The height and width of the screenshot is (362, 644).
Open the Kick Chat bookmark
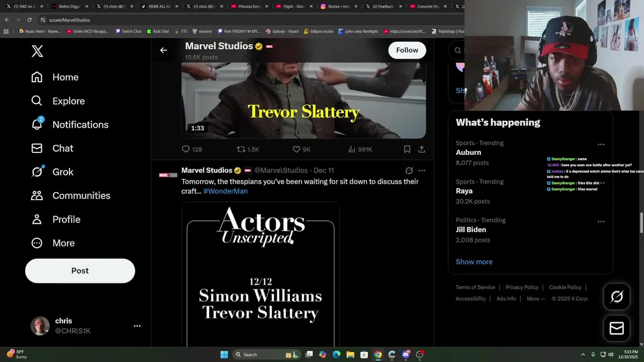(x=158, y=31)
